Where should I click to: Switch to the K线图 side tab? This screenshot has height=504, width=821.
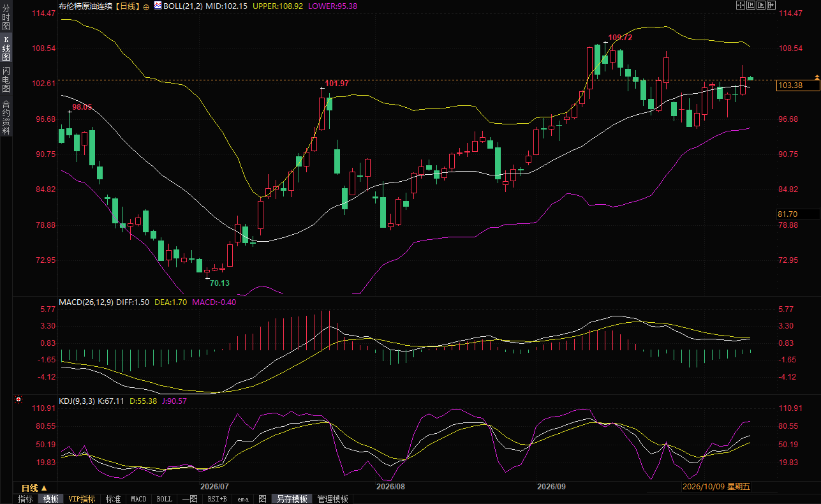pyautogui.click(x=6, y=48)
